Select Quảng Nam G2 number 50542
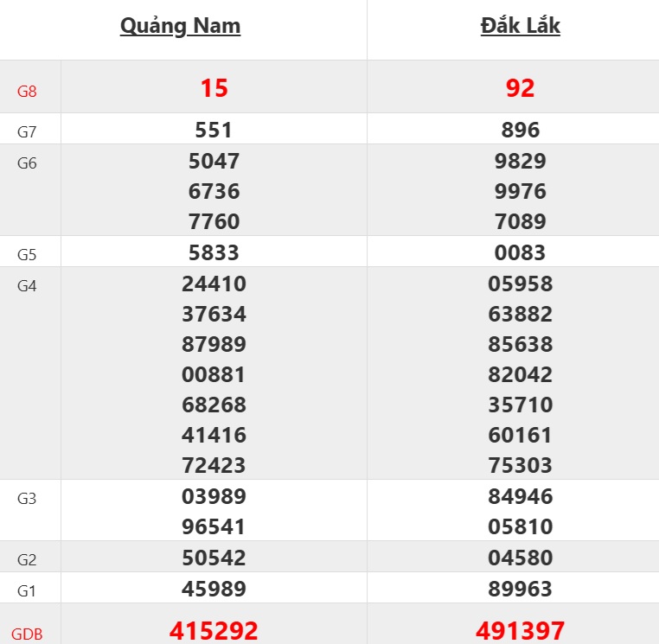The width and height of the screenshot is (659, 644). coord(214,558)
